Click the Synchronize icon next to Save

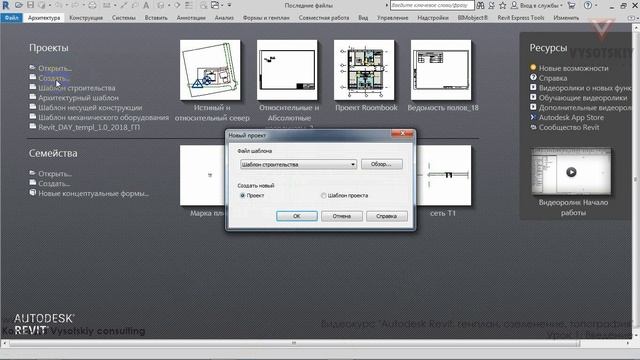pos(42,5)
